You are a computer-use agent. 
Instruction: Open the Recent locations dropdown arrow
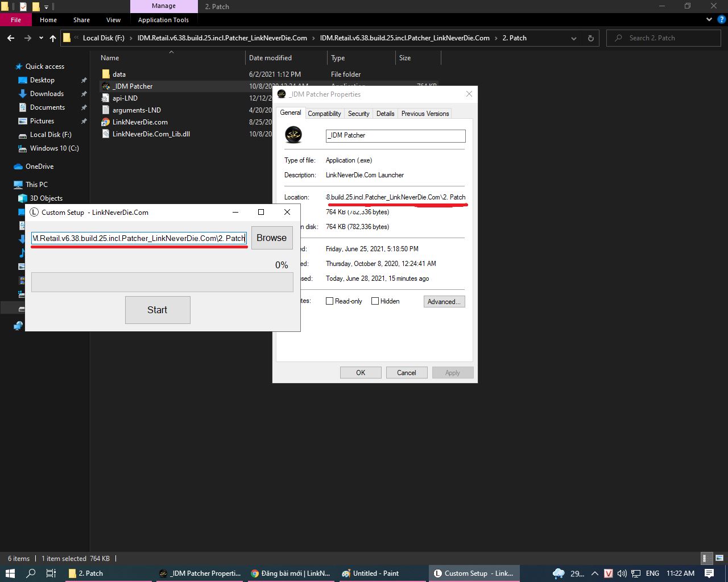pyautogui.click(x=41, y=38)
